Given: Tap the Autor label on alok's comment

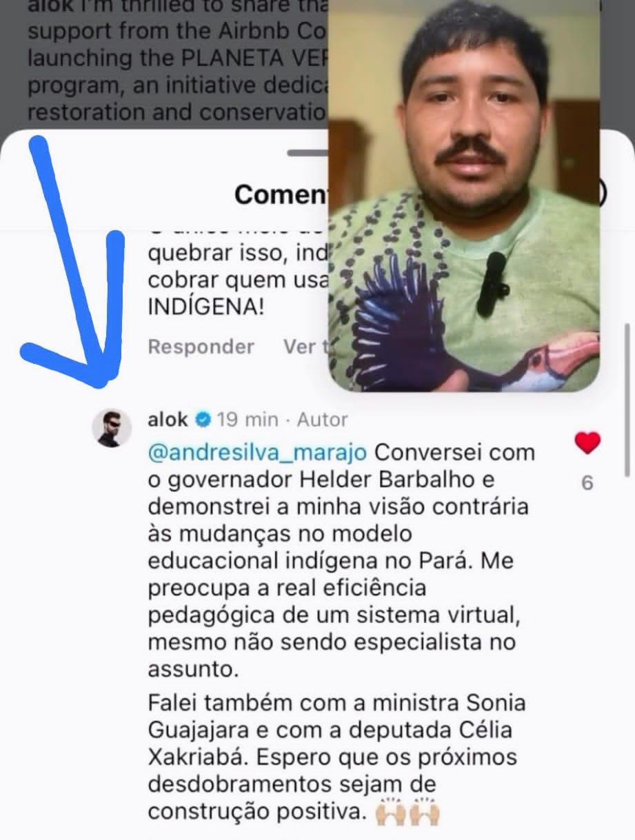Looking at the screenshot, I should click(x=322, y=419).
